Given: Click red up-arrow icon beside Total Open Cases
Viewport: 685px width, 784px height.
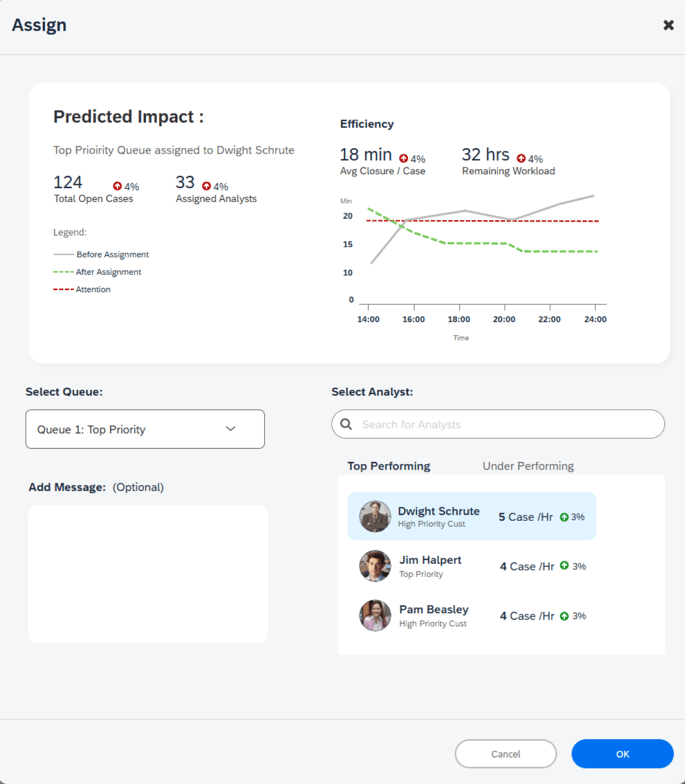Looking at the screenshot, I should [117, 186].
